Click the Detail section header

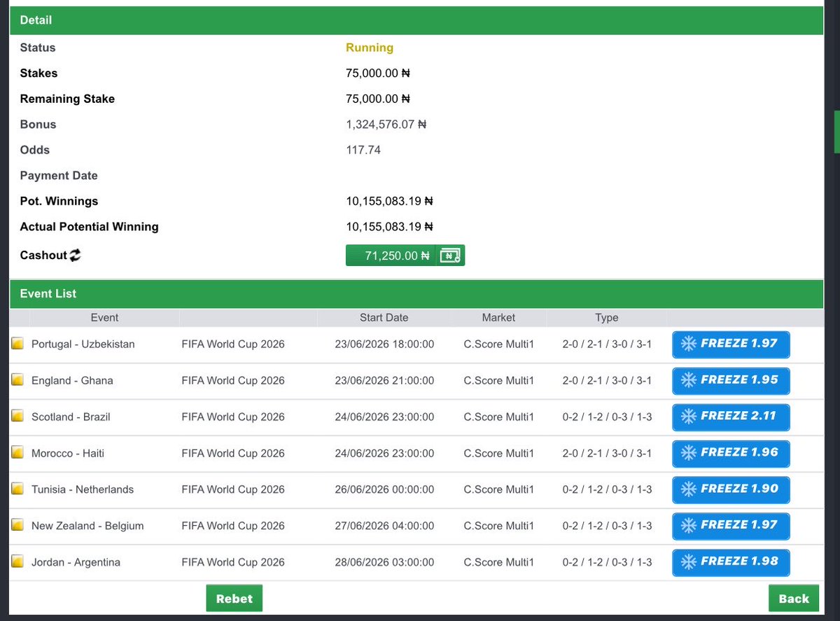tap(416, 20)
